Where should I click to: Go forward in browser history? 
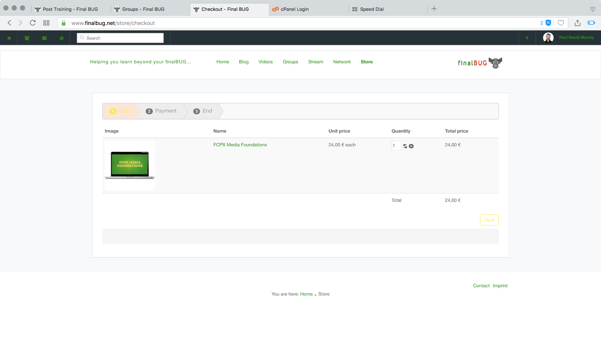[x=20, y=23]
